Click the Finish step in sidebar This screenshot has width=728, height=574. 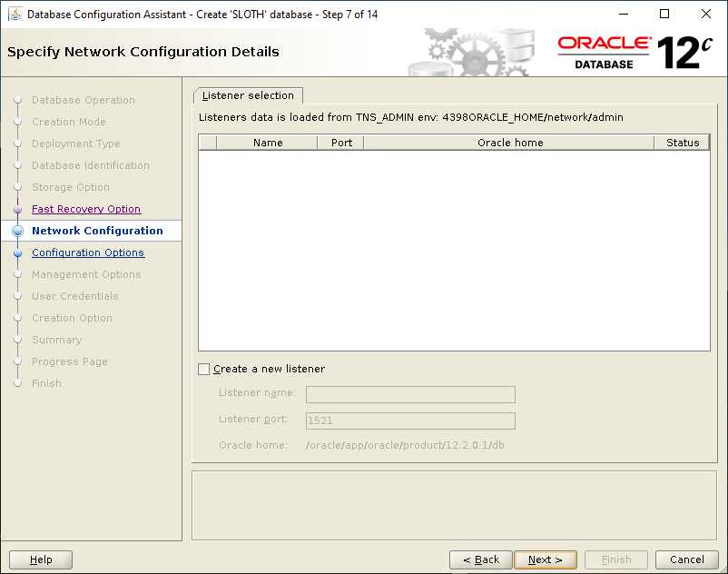(46, 383)
